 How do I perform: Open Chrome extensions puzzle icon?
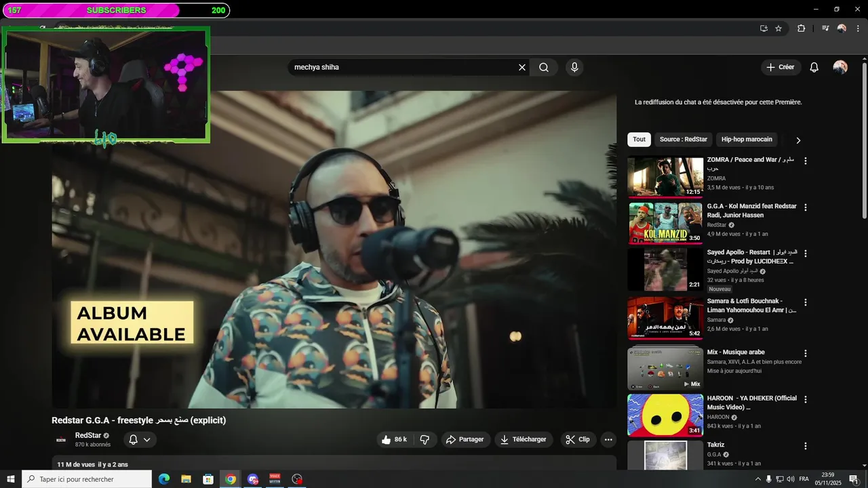[x=801, y=28]
